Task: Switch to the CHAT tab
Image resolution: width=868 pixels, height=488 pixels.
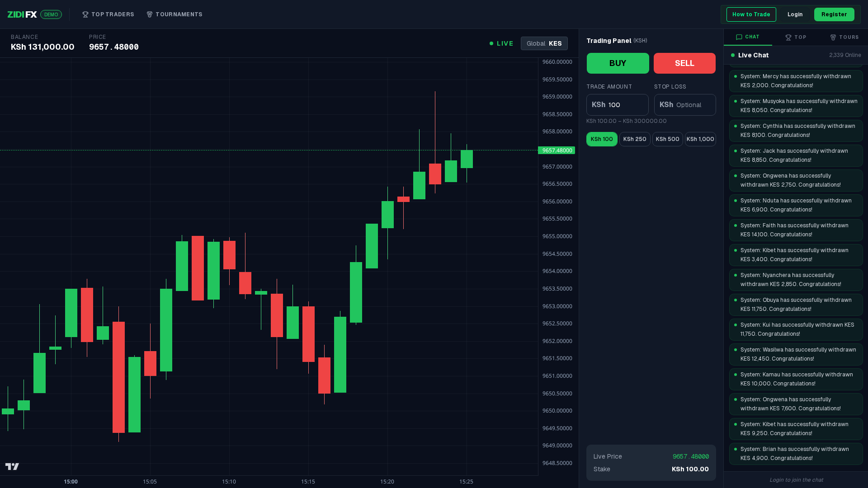Action: (748, 37)
